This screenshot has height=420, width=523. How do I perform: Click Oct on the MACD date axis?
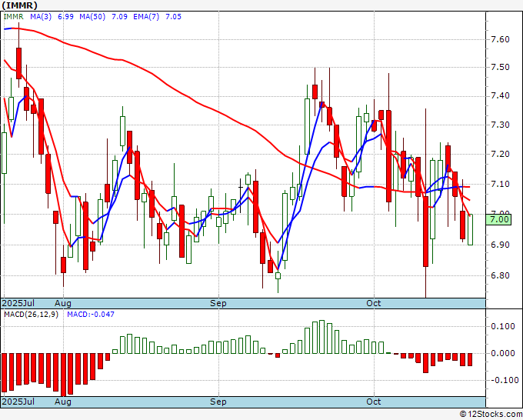click(373, 402)
